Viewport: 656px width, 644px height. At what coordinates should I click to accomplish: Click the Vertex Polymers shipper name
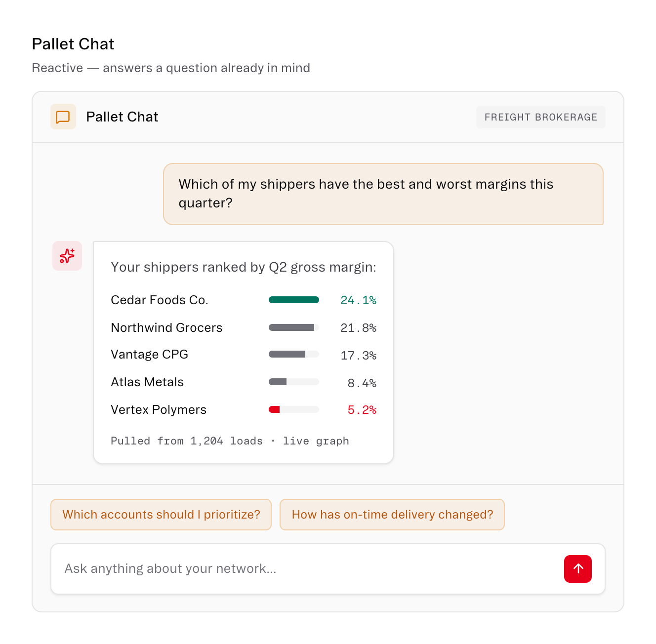(x=159, y=410)
